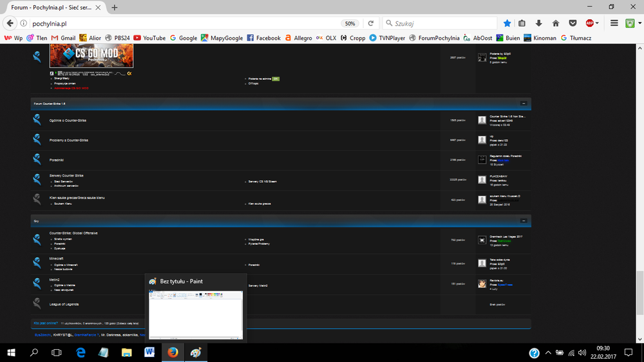The width and height of the screenshot is (644, 362).
Task: Expand the hidden system tray icons
Action: click(548, 352)
